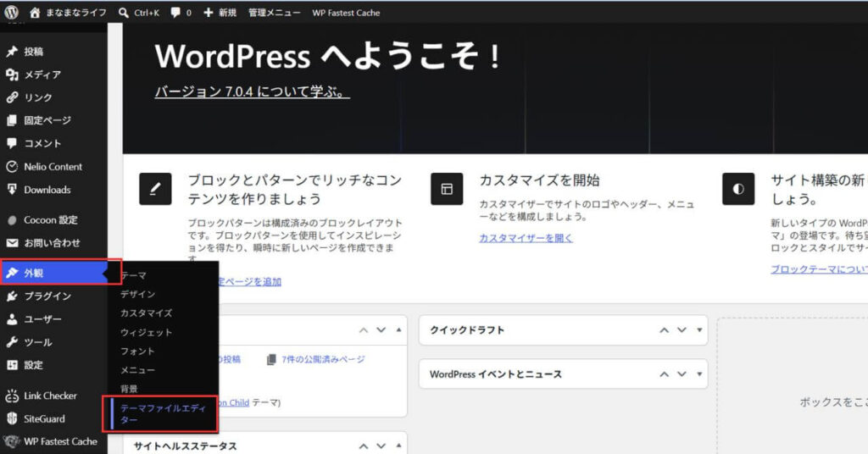Select ウィジェット in 外観 submenu
This screenshot has width=868, height=454.
click(x=146, y=332)
